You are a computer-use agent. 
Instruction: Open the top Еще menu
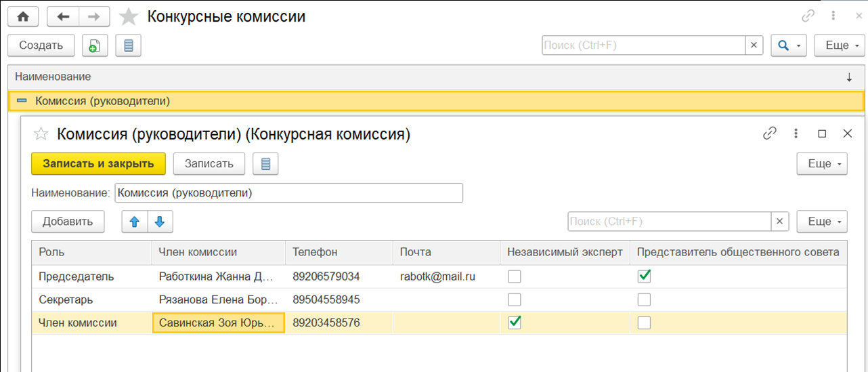(840, 45)
